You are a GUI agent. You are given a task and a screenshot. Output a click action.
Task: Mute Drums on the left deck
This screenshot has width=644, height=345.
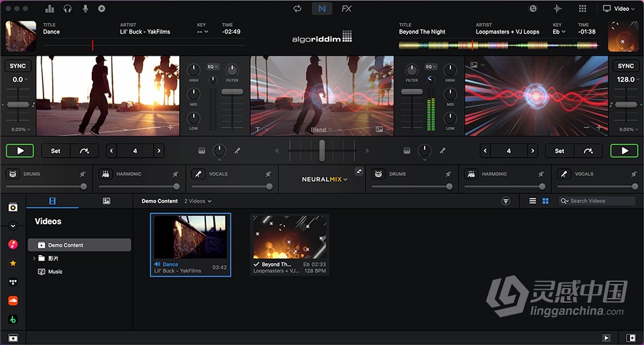[83, 174]
